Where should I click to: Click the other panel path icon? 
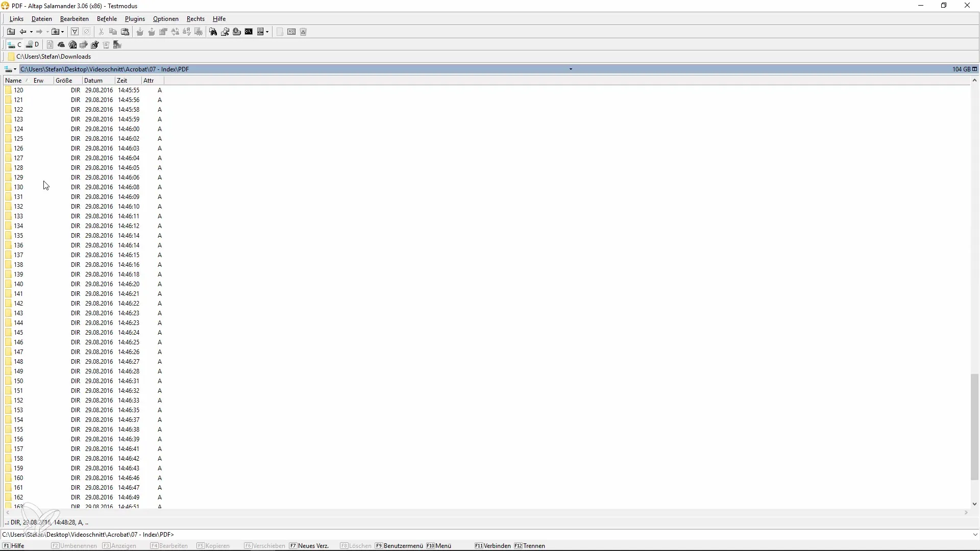[117, 45]
